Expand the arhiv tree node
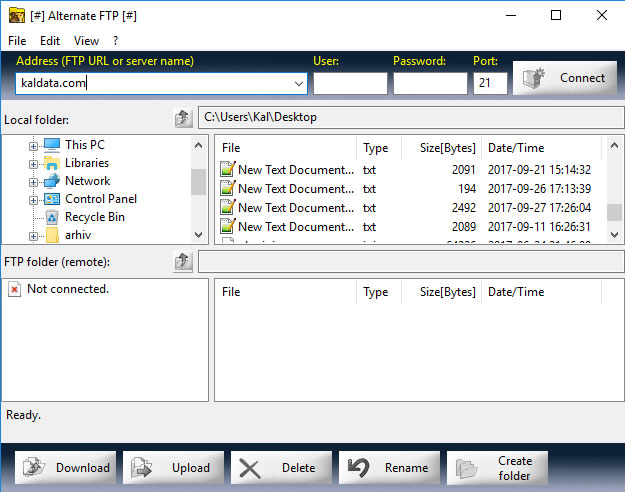 [x=33, y=236]
